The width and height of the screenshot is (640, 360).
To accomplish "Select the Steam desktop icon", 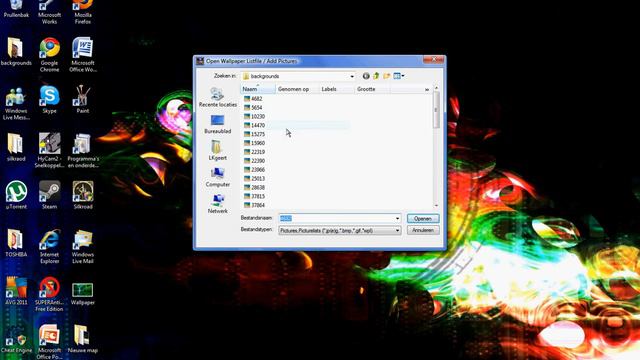I will coord(49,196).
